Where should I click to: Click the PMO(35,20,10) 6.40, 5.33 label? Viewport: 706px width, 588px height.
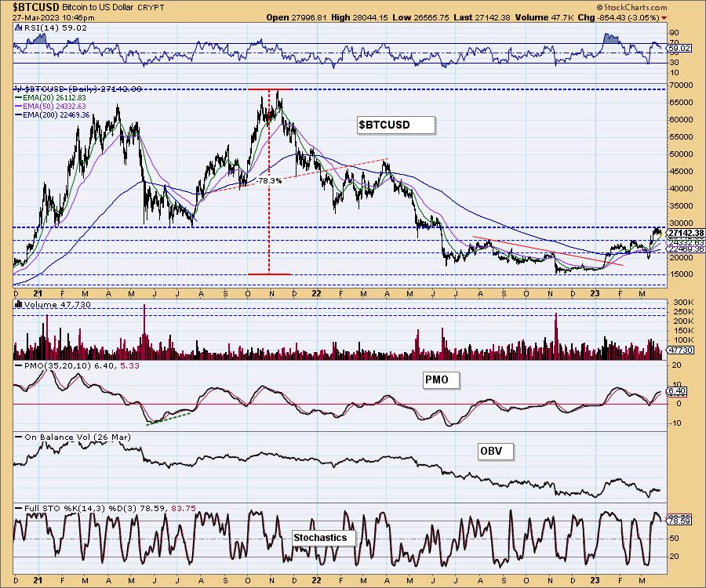coord(81,366)
